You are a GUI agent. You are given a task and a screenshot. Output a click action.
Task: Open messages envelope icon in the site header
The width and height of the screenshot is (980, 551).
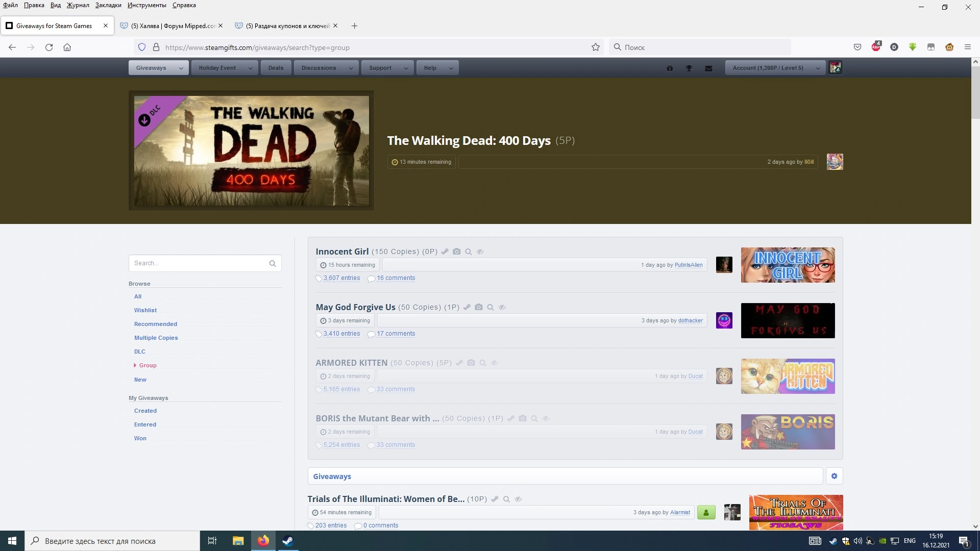coord(708,68)
